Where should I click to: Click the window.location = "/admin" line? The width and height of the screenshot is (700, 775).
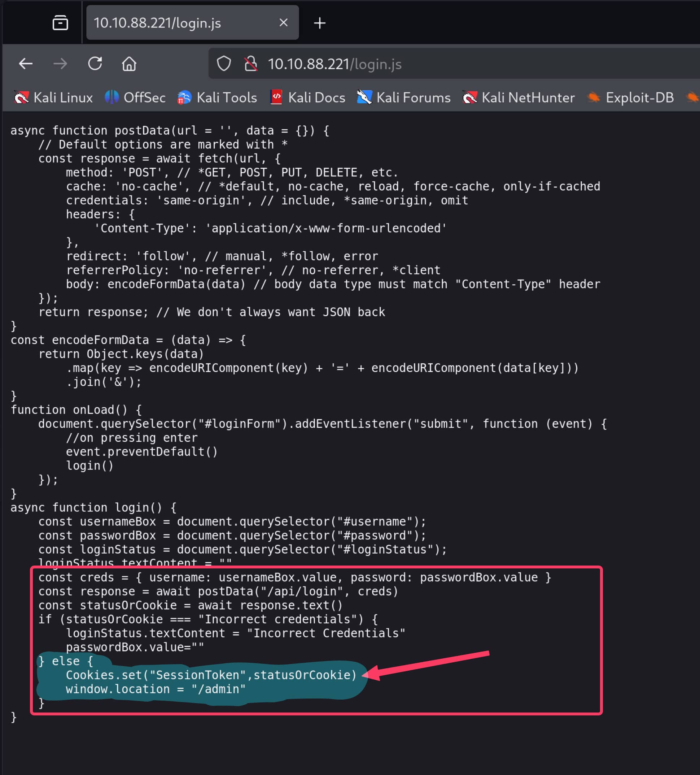[x=155, y=689]
